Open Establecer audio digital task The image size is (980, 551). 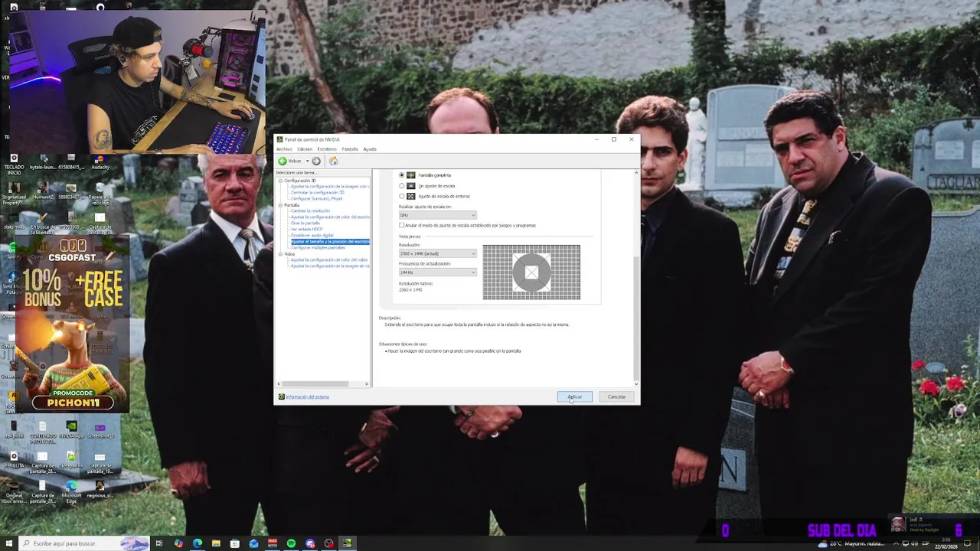click(312, 236)
